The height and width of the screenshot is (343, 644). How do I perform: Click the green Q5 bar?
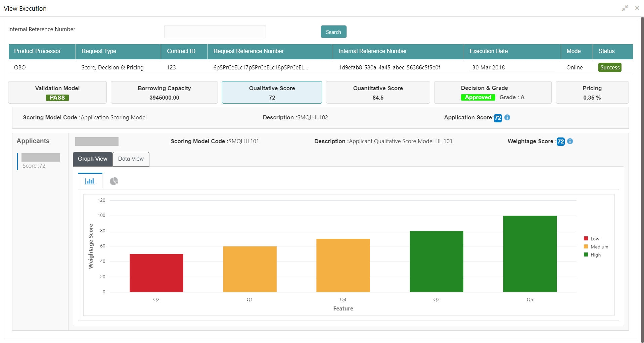pyautogui.click(x=530, y=254)
